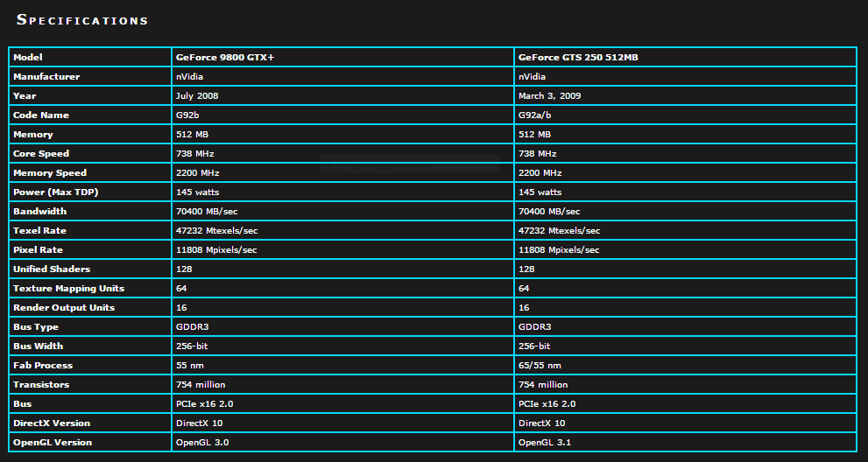
Task: Click "145 watts" in the GTS 250 column
Action: [540, 192]
